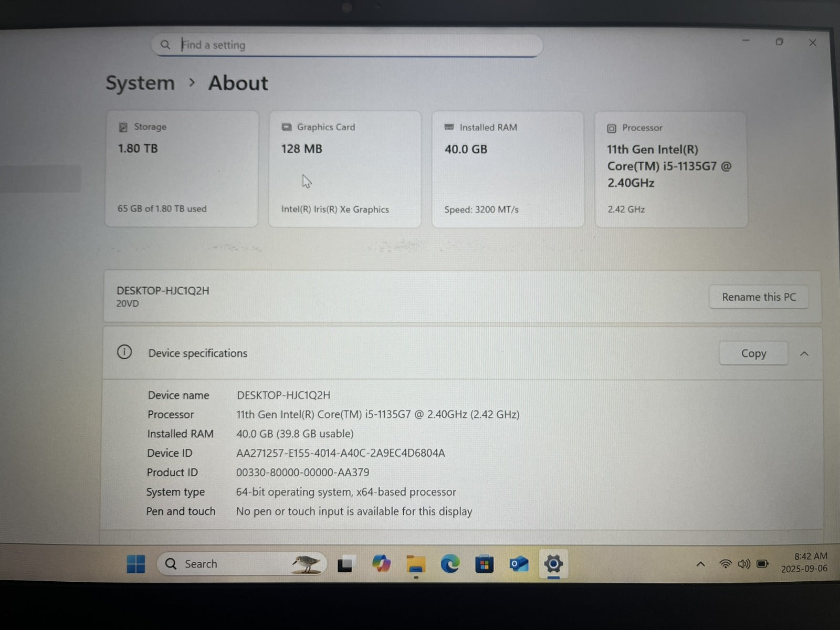
Task: Click the Settings gear taskbar icon
Action: coord(553,564)
